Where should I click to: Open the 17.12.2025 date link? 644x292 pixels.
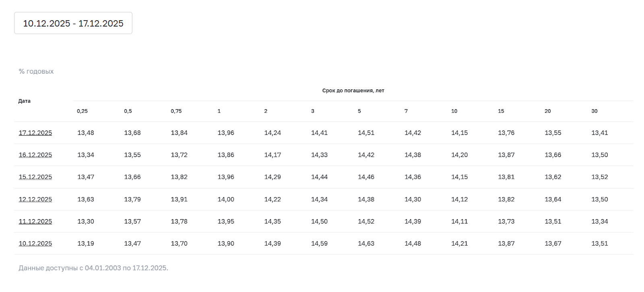coord(35,133)
